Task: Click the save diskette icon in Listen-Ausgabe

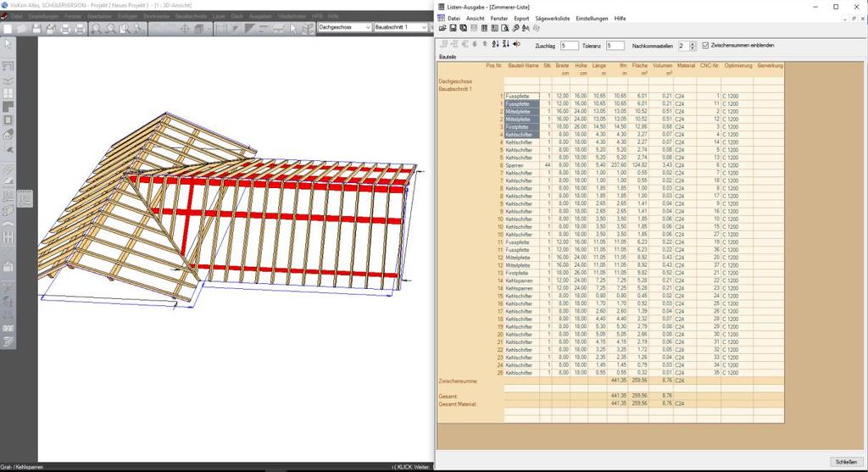Action: tap(453, 28)
